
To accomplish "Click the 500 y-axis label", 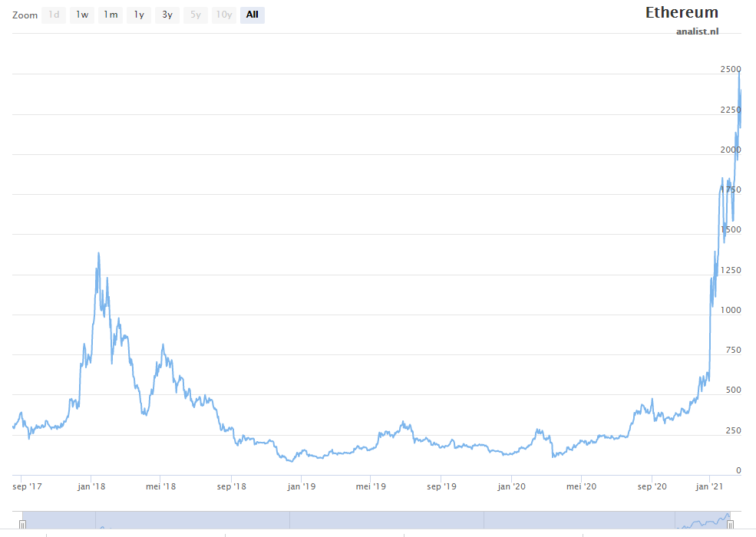I will [733, 390].
